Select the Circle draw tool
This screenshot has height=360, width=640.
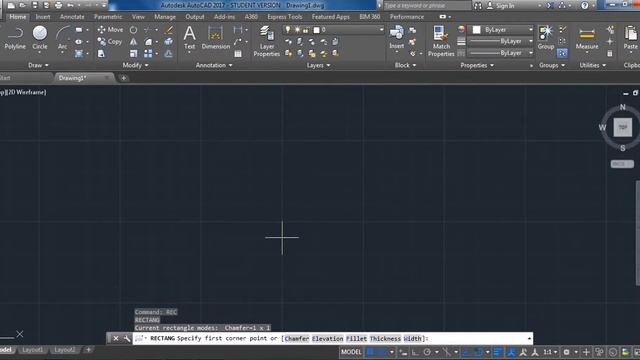coord(40,38)
